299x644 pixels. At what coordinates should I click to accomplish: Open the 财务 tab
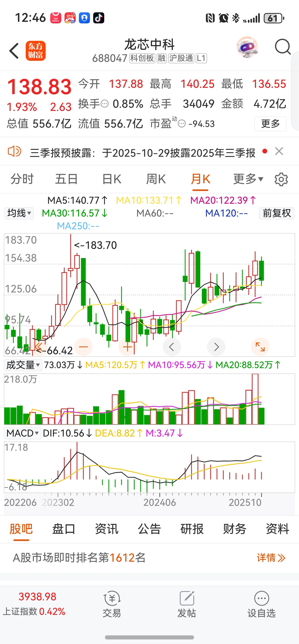click(x=235, y=529)
